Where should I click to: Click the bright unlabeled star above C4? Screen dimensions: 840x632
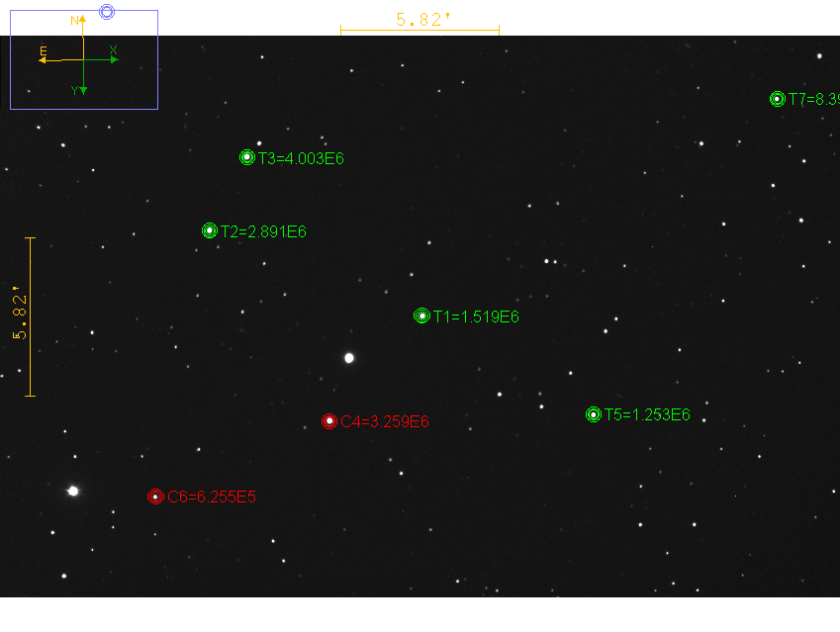tap(348, 358)
